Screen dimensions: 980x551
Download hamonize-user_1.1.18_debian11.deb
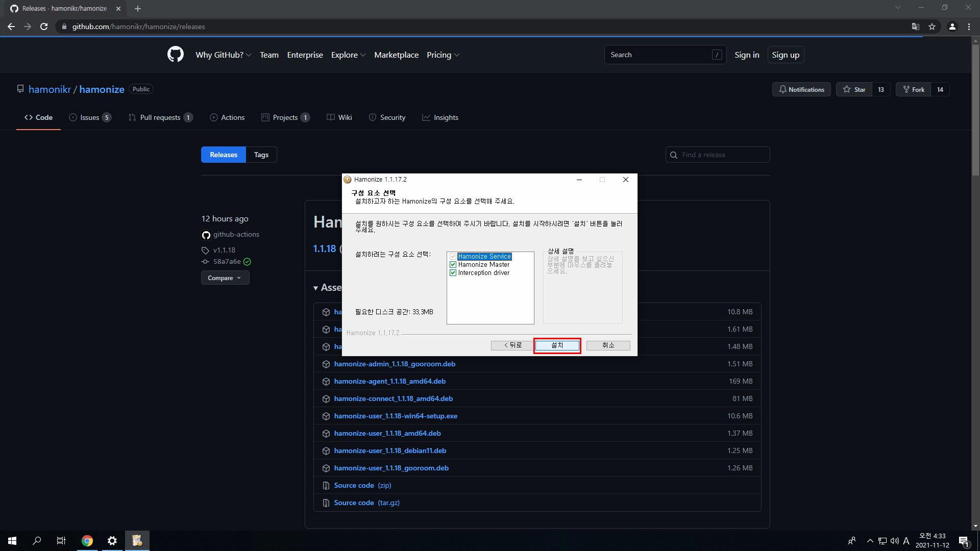pyautogui.click(x=390, y=450)
